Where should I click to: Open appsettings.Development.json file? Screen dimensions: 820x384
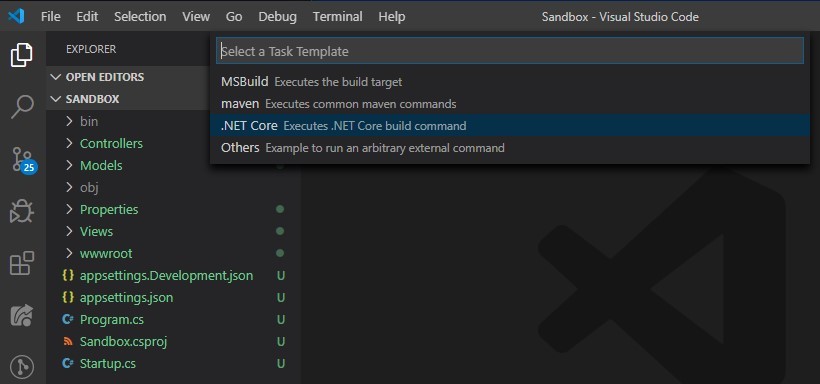pos(166,275)
